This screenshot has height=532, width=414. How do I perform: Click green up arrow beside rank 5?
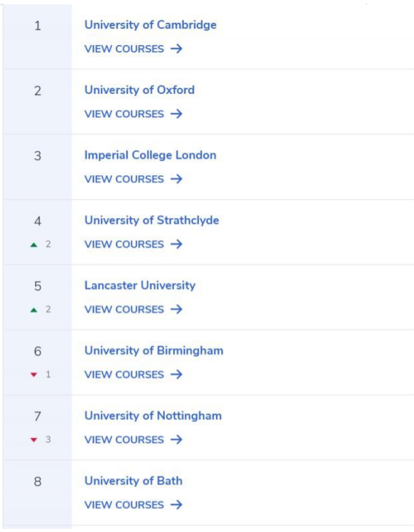[34, 309]
